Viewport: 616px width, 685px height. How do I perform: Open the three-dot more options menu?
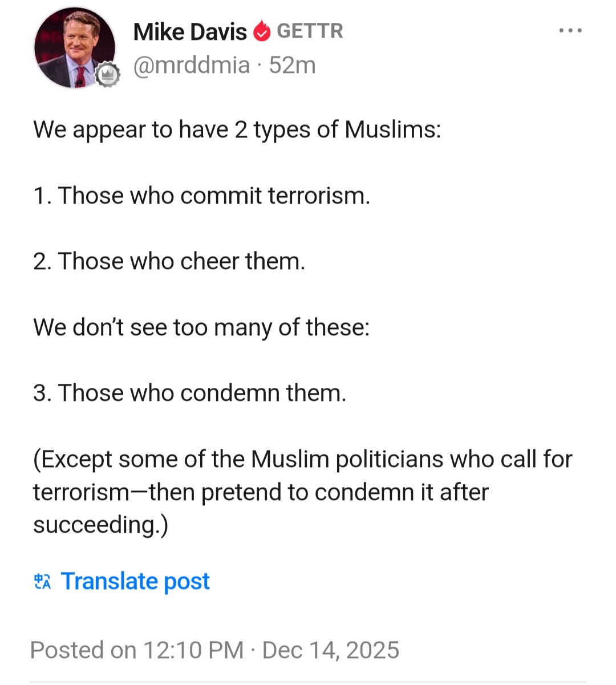click(570, 31)
